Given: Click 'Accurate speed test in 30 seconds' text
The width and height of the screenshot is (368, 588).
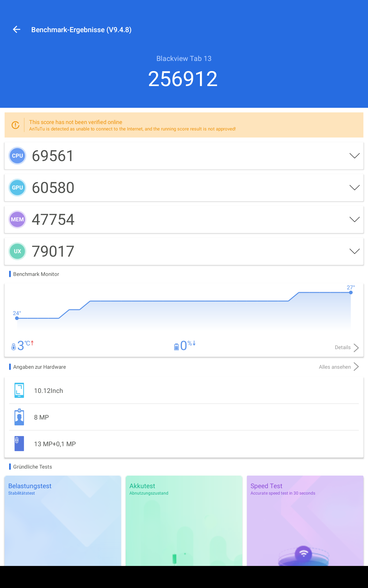Looking at the screenshot, I should (x=283, y=493).
